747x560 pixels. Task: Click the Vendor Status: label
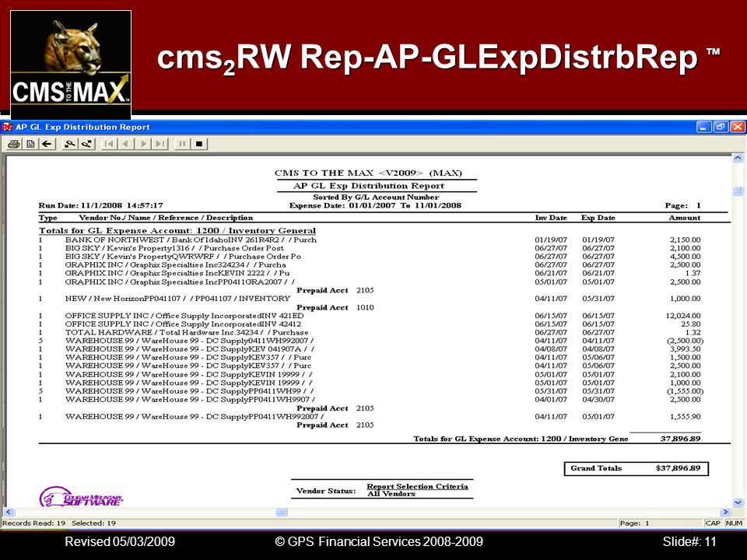[x=326, y=491]
